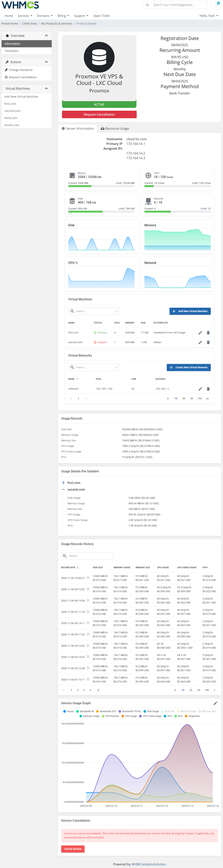The width and height of the screenshot is (223, 868).
Task: Open the Support menu in navbar
Action: [81, 16]
